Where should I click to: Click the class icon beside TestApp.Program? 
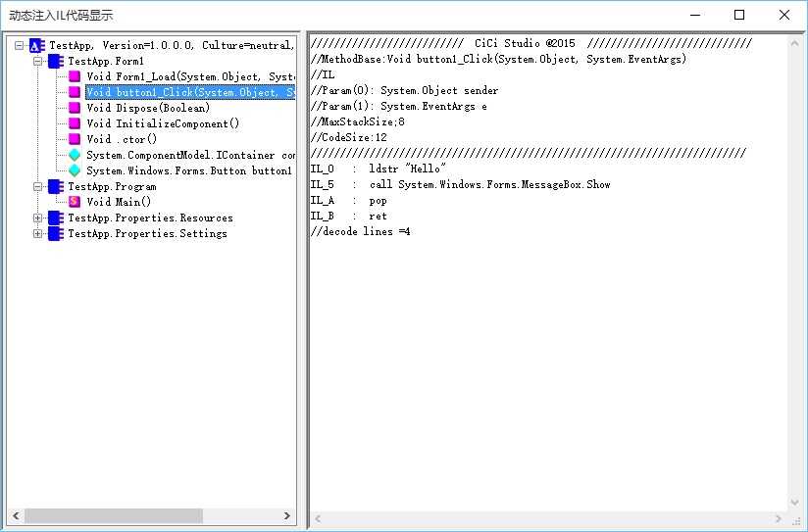[x=56, y=186]
